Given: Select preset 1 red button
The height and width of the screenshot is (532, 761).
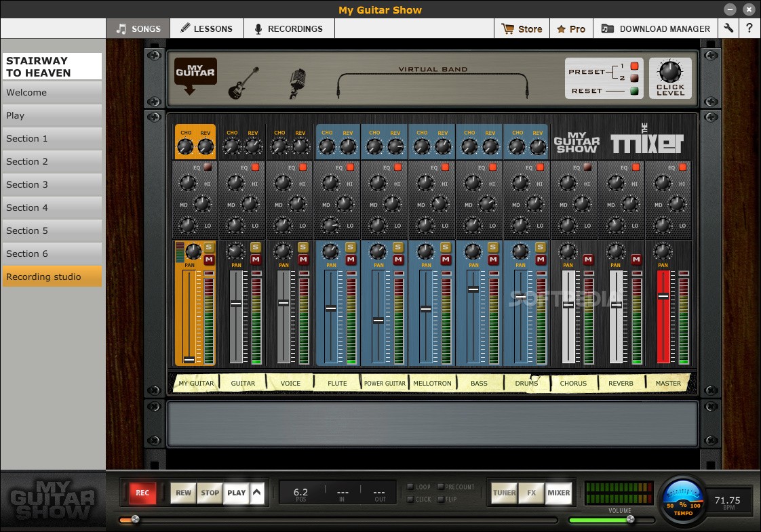Looking at the screenshot, I should pyautogui.click(x=634, y=66).
